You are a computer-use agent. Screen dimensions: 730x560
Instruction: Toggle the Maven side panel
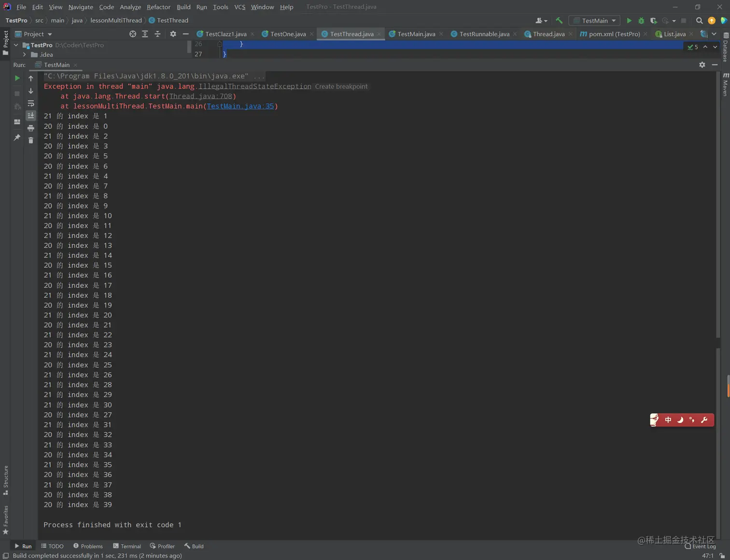click(x=725, y=84)
